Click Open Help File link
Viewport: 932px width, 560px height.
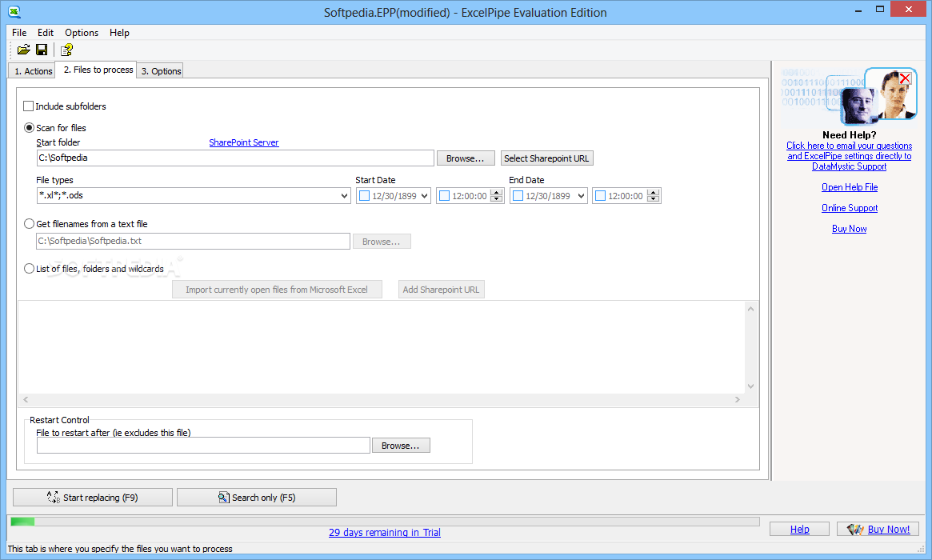850,187
